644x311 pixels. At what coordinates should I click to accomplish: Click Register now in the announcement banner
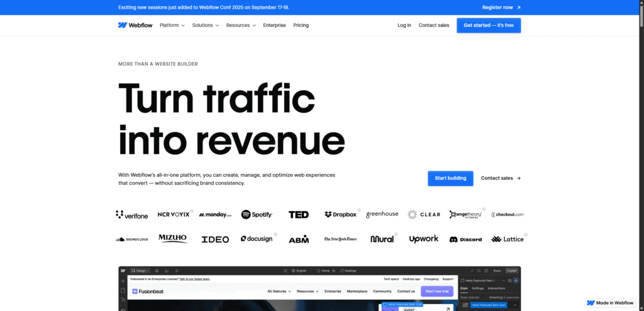point(501,8)
